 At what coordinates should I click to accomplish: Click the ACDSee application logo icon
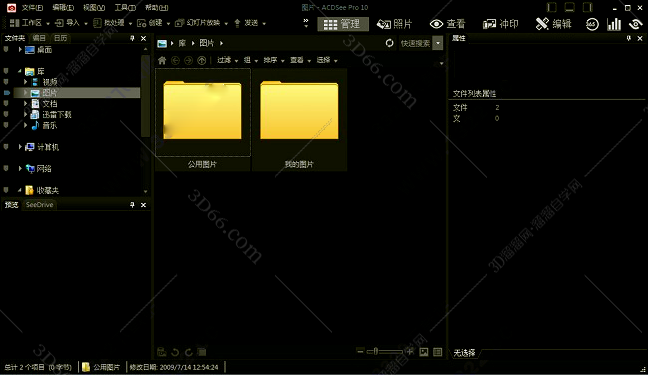pos(11,7)
